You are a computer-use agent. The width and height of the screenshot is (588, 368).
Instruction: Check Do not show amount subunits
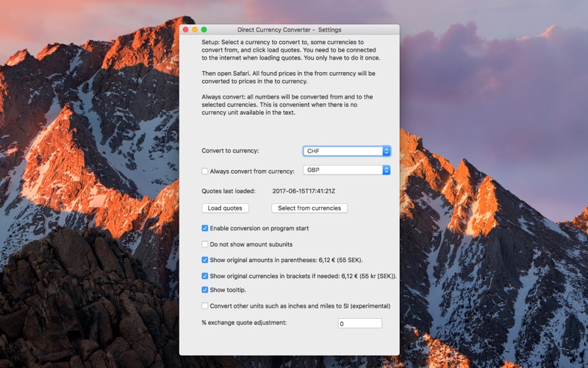[205, 244]
